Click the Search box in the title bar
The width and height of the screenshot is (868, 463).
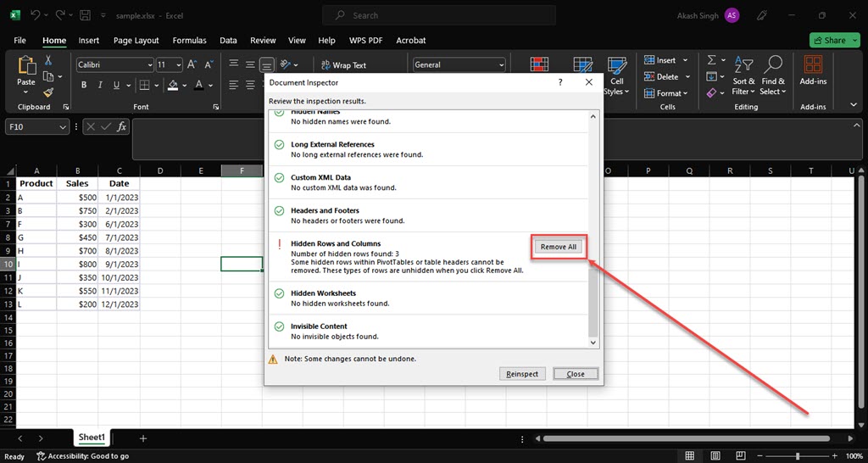[x=439, y=15]
